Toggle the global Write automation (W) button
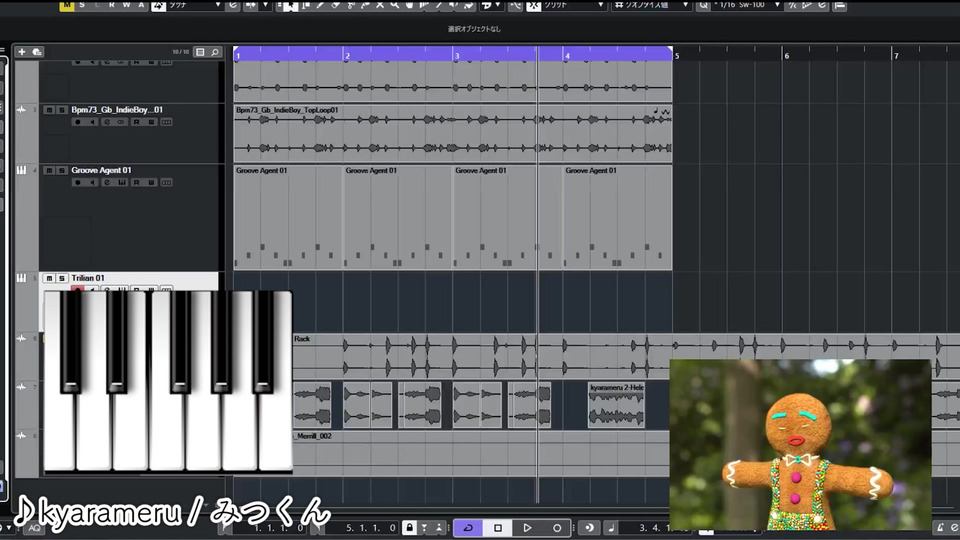This screenshot has width=960, height=540. (x=126, y=5)
